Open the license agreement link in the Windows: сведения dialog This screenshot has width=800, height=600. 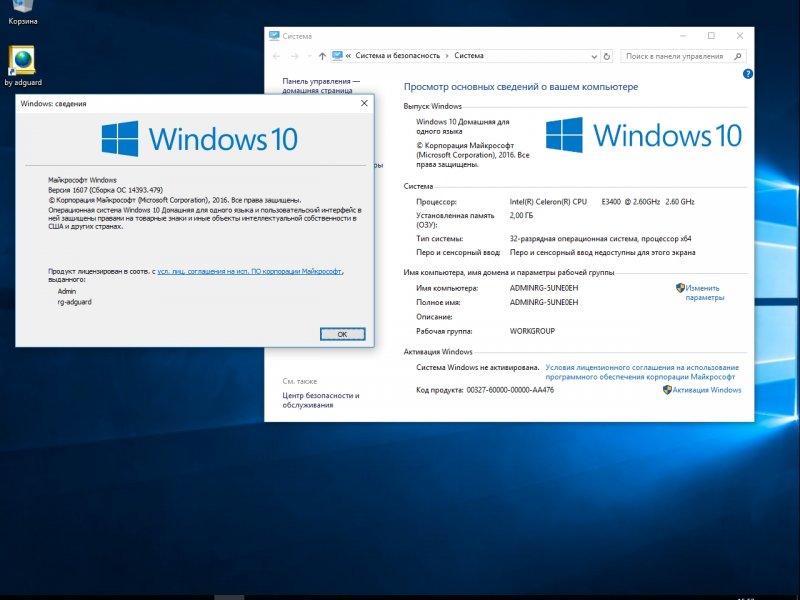pos(249,271)
